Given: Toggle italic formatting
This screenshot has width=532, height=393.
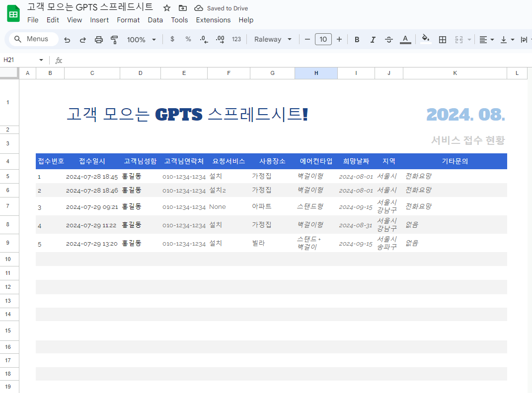Looking at the screenshot, I should coord(373,40).
